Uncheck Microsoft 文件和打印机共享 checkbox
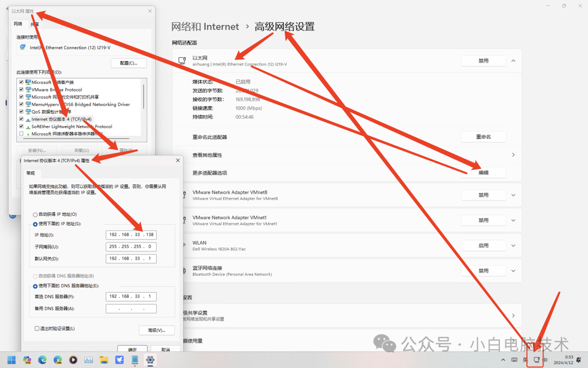Screen dimensions: 588x368 coord(21,97)
